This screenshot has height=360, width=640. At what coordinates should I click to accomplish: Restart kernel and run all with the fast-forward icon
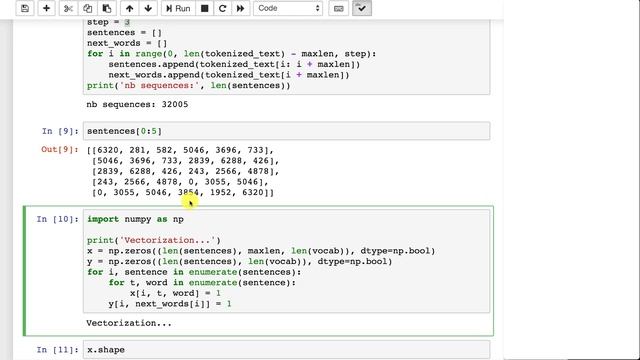240,8
